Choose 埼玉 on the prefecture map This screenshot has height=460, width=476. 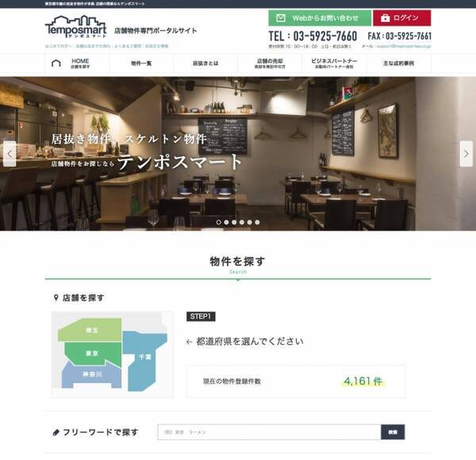[92, 330]
